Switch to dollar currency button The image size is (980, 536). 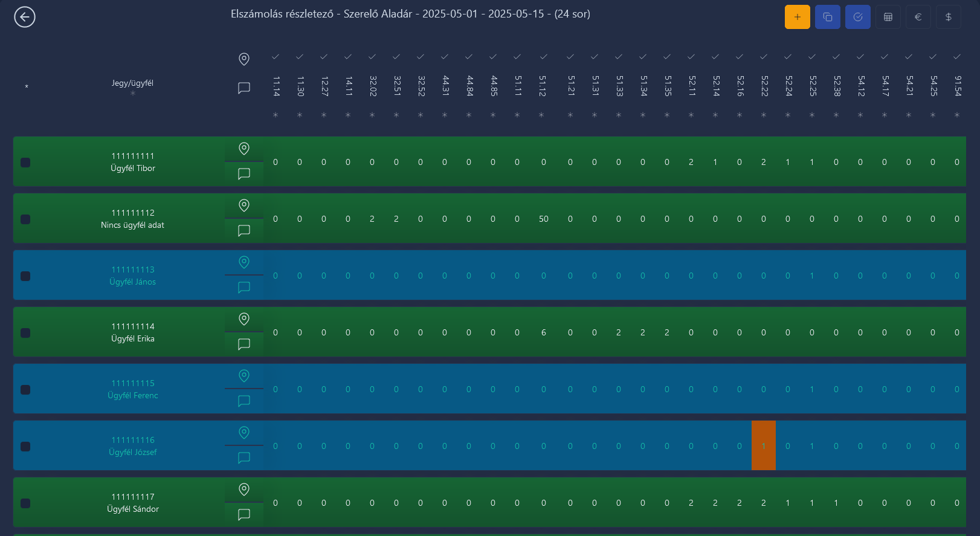(x=949, y=17)
